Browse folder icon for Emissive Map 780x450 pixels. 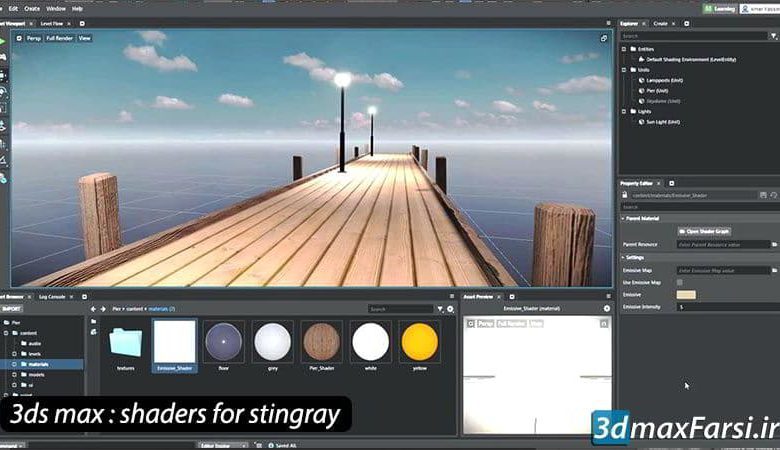775,270
